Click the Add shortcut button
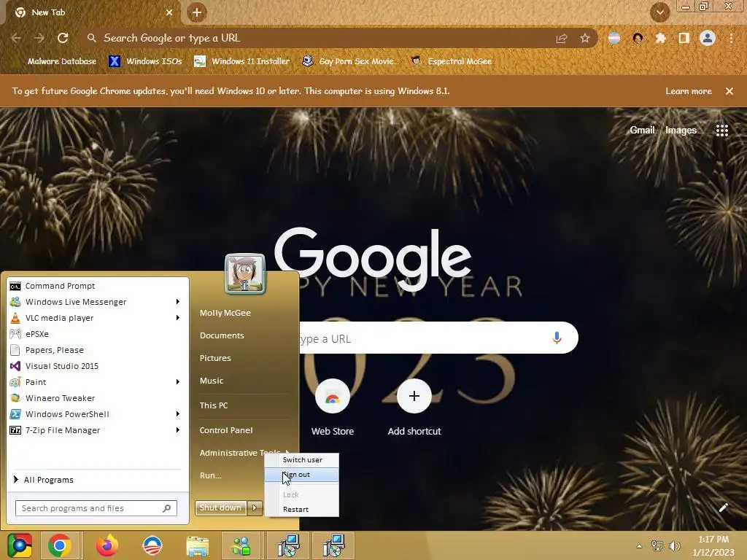This screenshot has width=747, height=560. [414, 408]
